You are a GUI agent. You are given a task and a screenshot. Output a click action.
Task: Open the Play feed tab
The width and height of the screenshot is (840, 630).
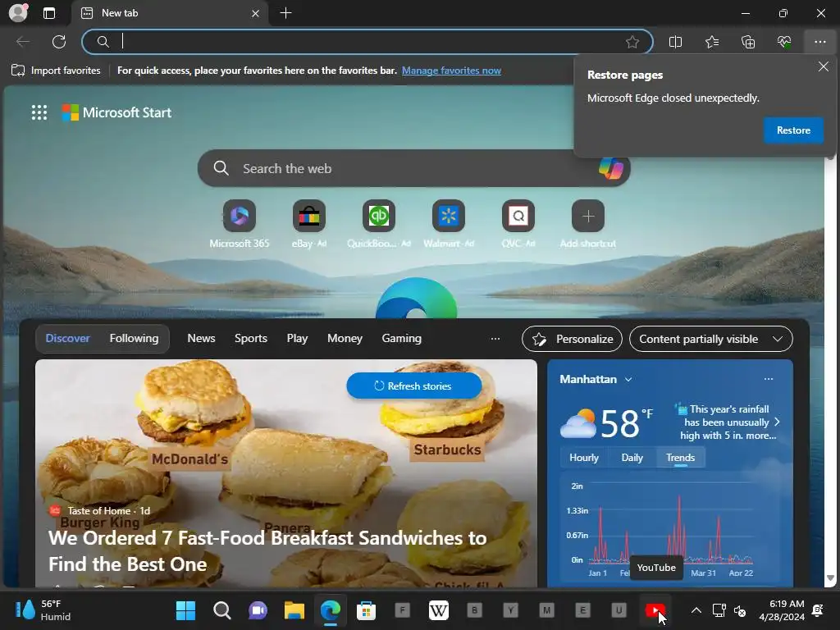tap(297, 338)
